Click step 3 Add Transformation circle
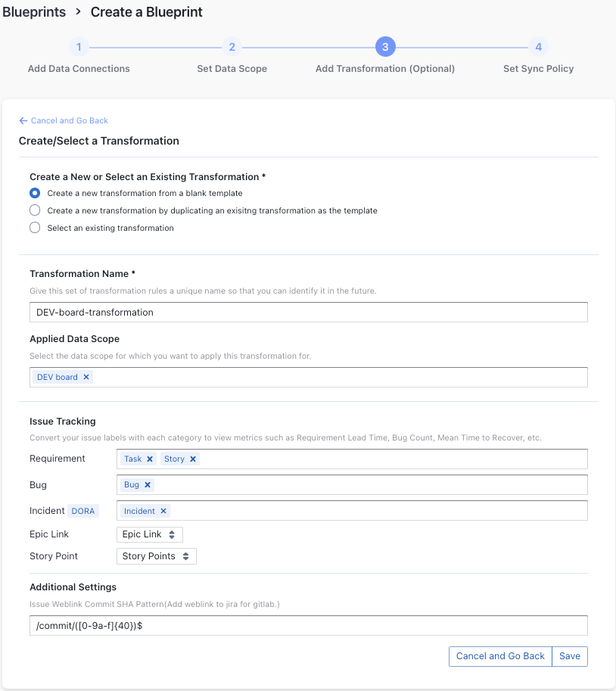The image size is (616, 691). (x=385, y=47)
